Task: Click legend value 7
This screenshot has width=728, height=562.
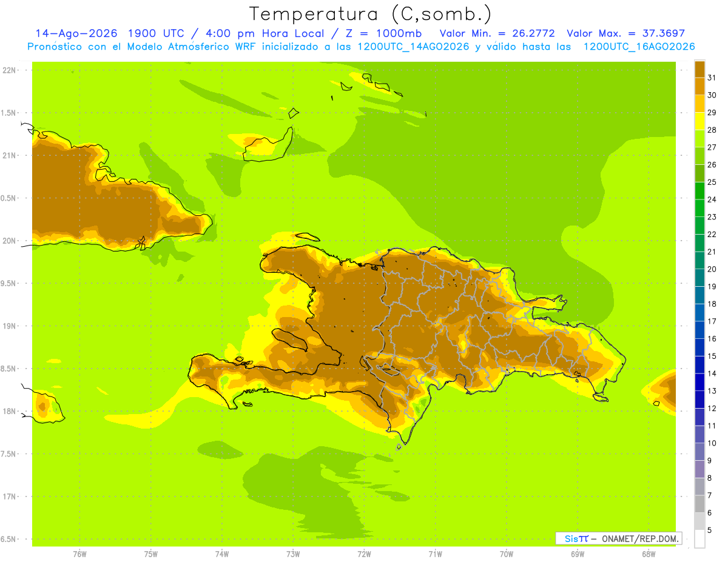Action: click(709, 495)
